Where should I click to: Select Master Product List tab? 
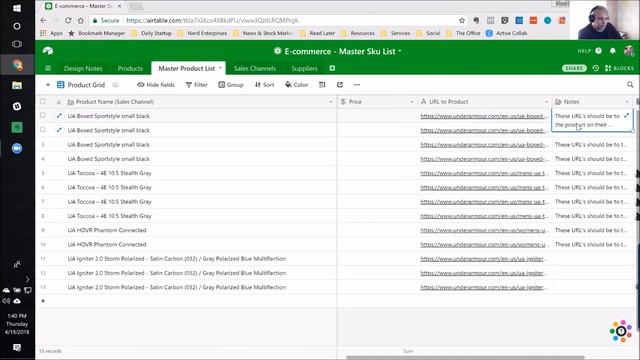pyautogui.click(x=187, y=68)
